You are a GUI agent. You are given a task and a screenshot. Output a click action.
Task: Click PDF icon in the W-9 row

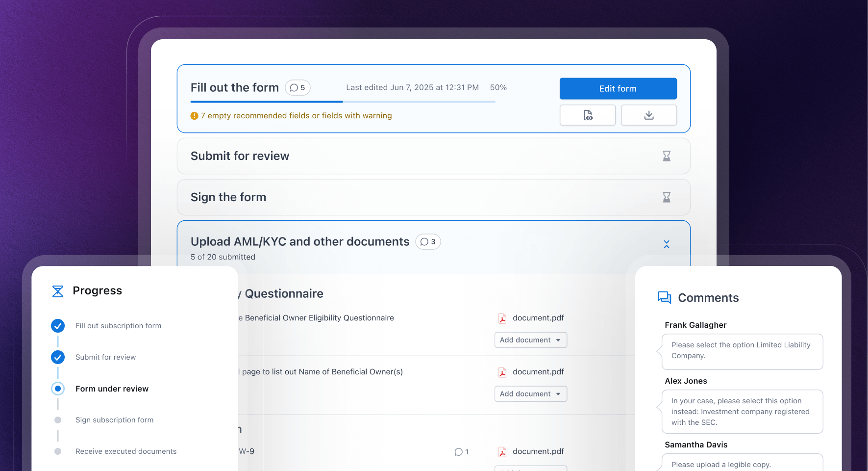pos(502,452)
